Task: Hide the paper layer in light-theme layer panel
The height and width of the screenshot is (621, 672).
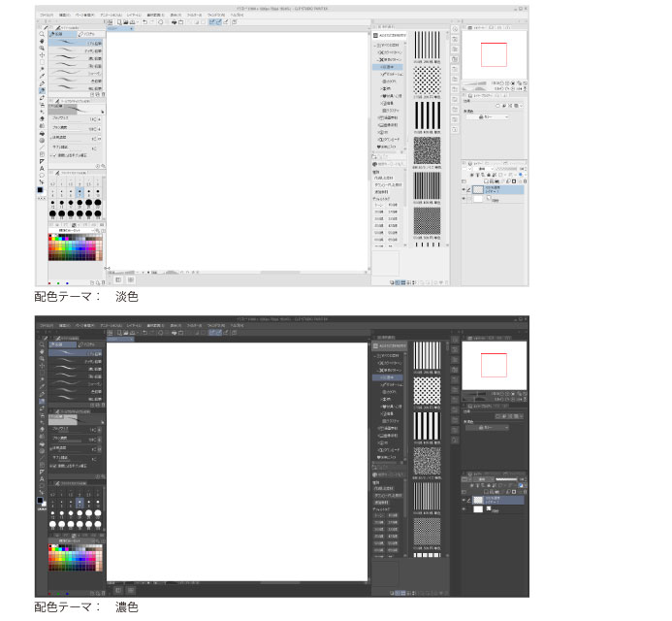Action: pyautogui.click(x=464, y=199)
